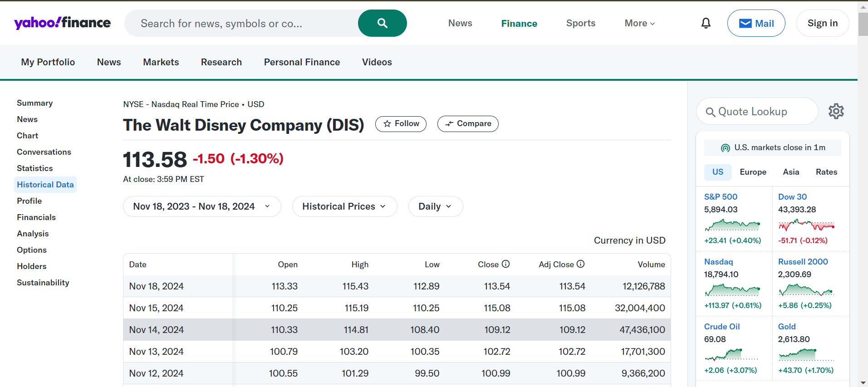This screenshot has height=387, width=868.
Task: Click the Adj Close info icon
Action: pyautogui.click(x=580, y=264)
